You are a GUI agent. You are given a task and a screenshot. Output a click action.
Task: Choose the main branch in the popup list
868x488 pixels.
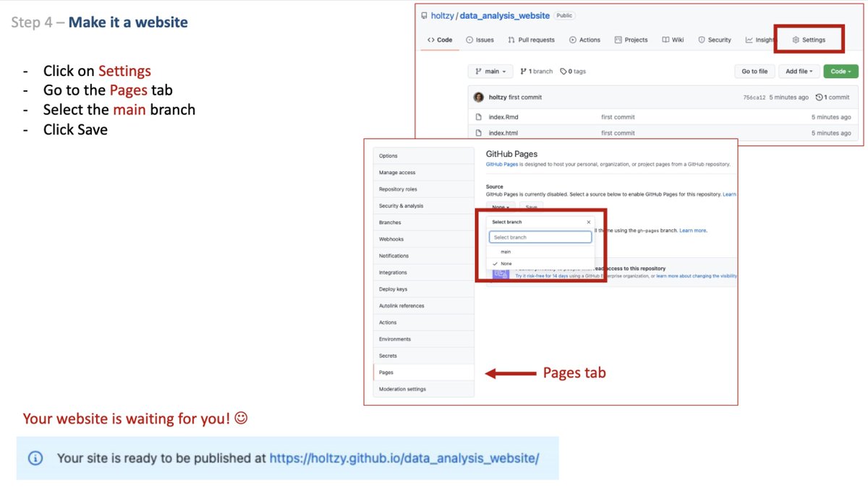[x=540, y=252]
